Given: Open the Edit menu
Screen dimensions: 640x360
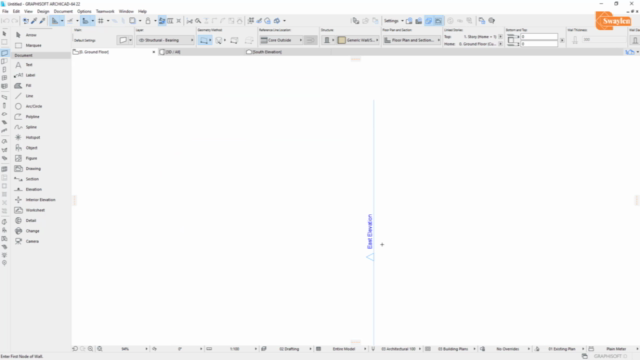Looking at the screenshot, I should coord(16,11).
